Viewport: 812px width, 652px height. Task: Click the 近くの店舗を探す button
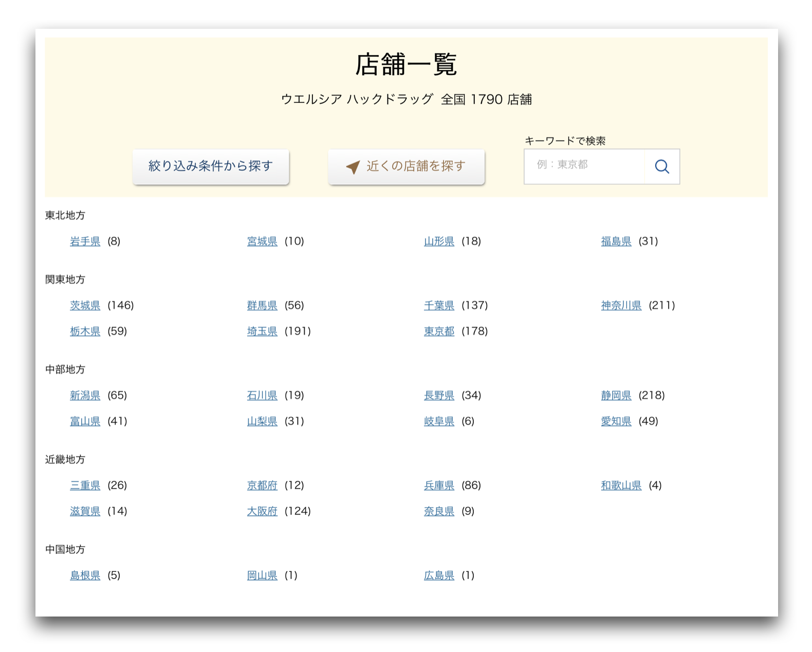tap(406, 167)
